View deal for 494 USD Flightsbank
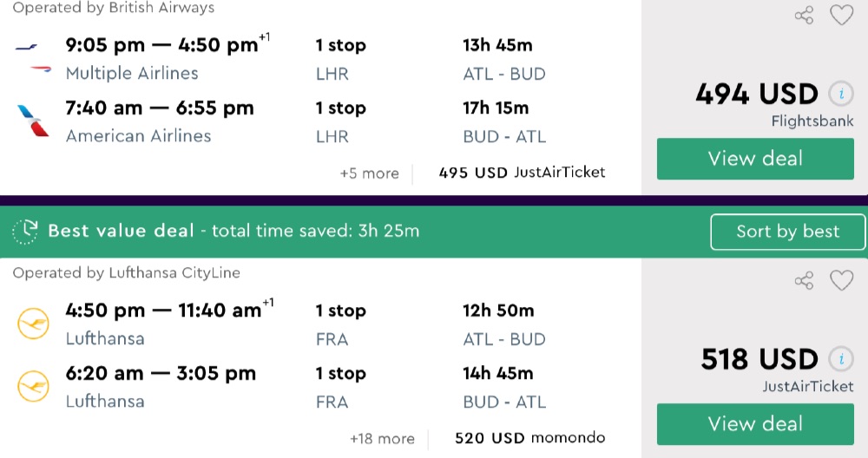868x458 pixels. point(755,159)
